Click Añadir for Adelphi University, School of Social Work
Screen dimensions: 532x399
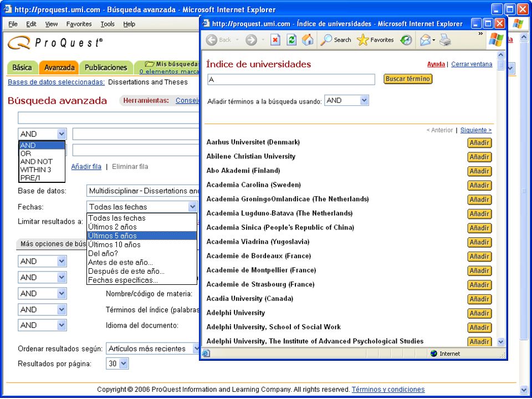(x=479, y=328)
